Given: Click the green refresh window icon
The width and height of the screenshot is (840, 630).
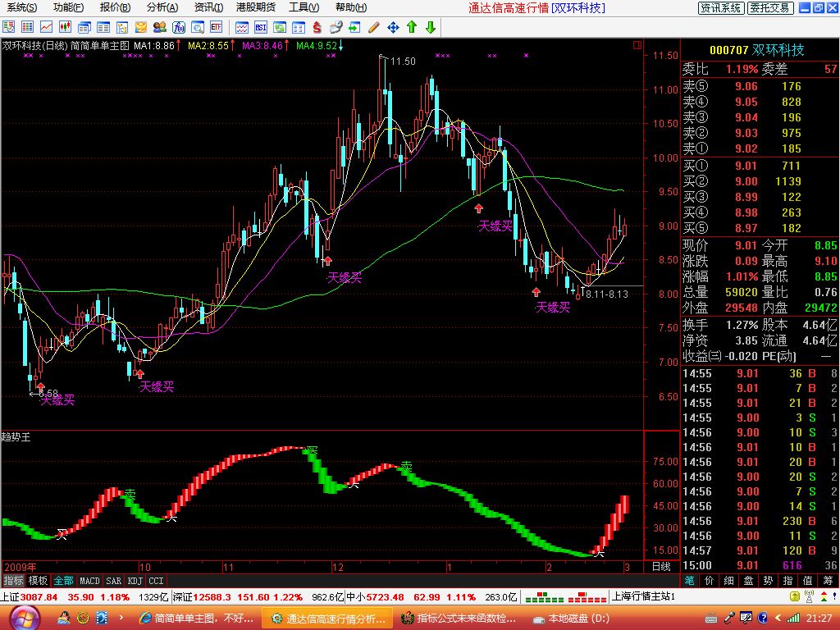Looking at the screenshot, I should click(280, 27).
